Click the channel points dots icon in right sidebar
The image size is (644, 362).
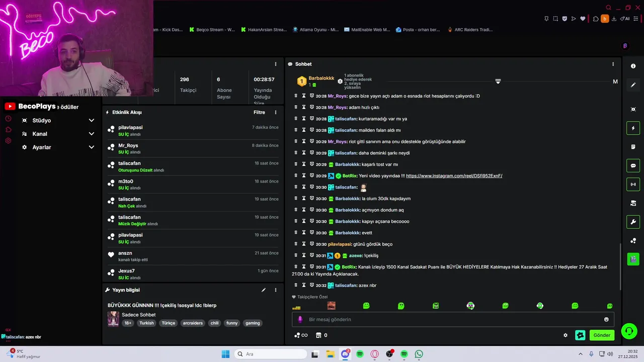[633, 241]
